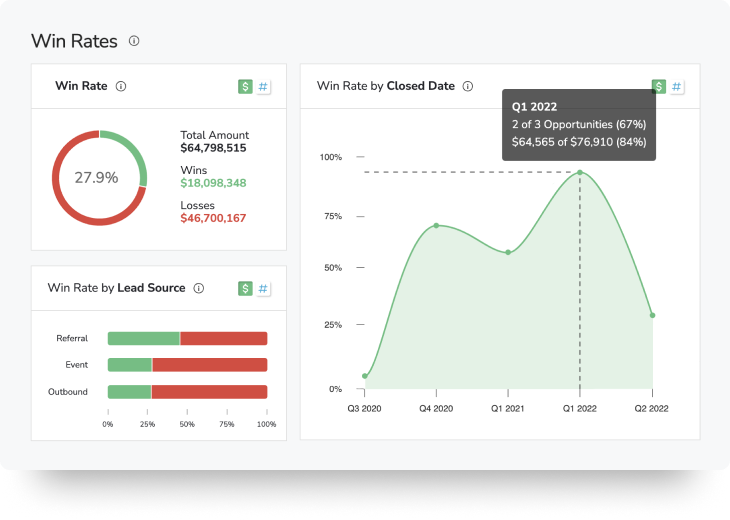Click the Q2 2022 data point

pyautogui.click(x=652, y=315)
